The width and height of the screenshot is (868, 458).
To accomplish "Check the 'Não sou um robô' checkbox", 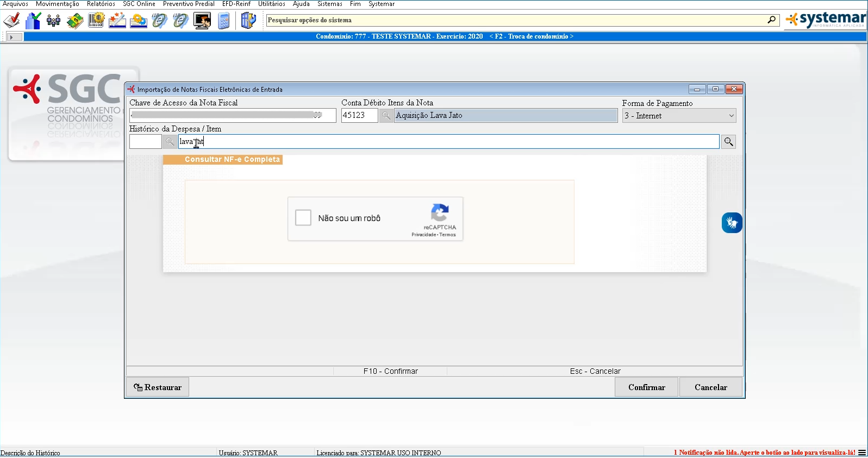I will click(303, 218).
